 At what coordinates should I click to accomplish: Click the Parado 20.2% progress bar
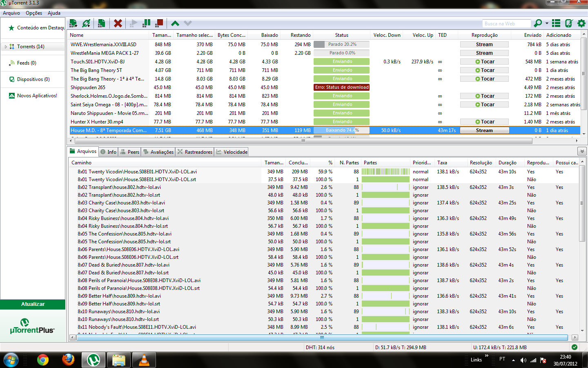[341, 45]
